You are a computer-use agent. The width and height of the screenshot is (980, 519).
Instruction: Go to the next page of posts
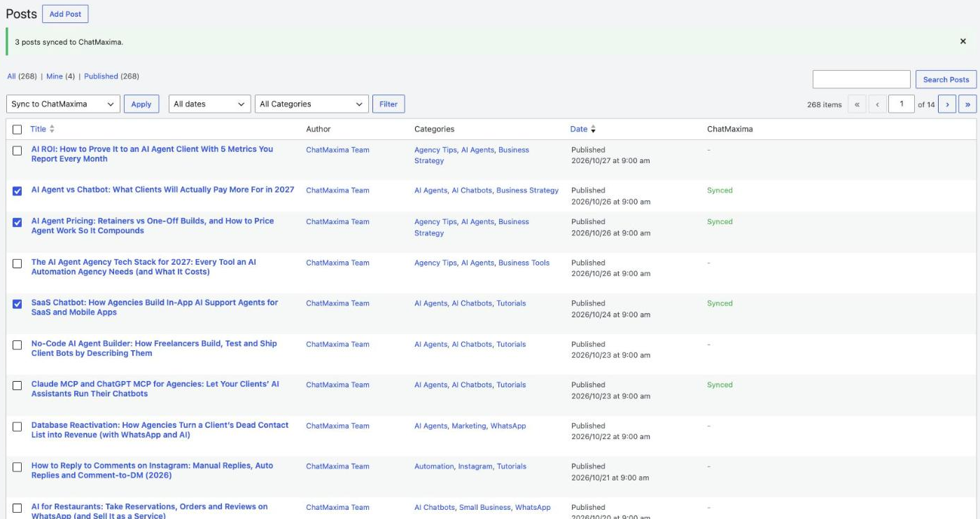947,104
